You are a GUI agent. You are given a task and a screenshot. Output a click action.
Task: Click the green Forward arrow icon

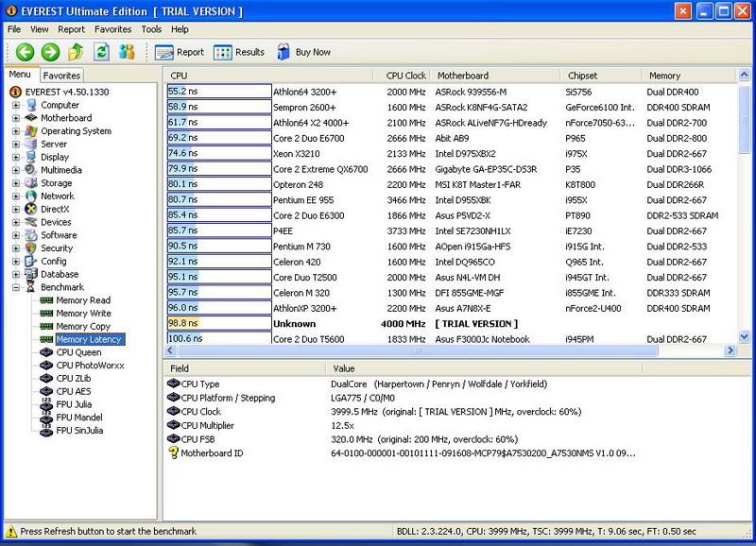point(50,53)
